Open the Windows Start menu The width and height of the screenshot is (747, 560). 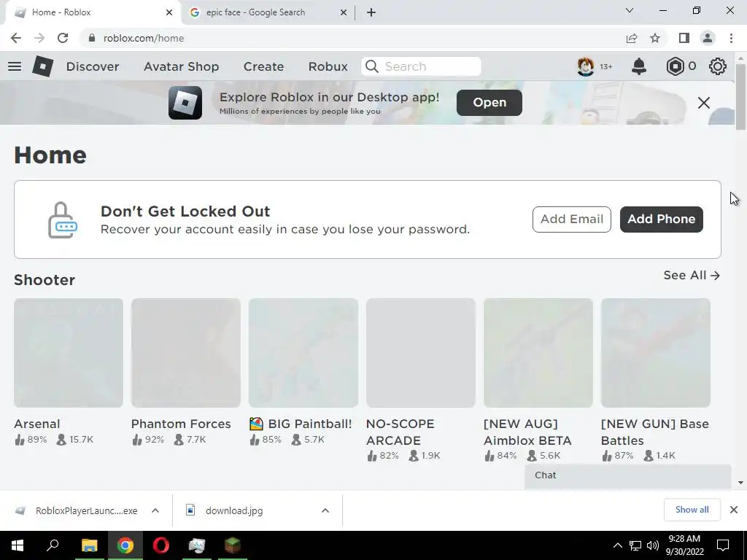point(18,545)
